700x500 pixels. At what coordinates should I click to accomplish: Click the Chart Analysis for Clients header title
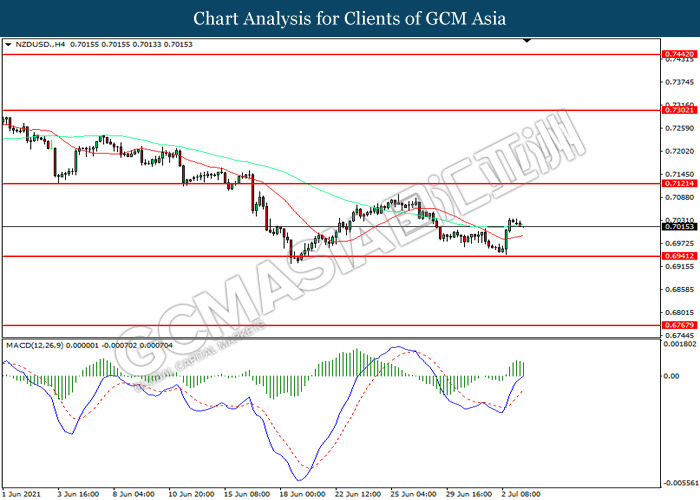pos(350,19)
